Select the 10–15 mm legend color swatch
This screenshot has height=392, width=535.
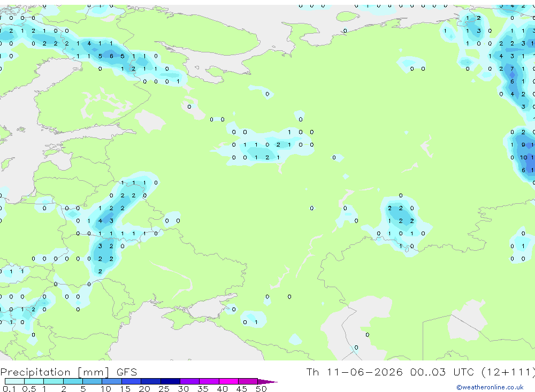click(x=112, y=381)
